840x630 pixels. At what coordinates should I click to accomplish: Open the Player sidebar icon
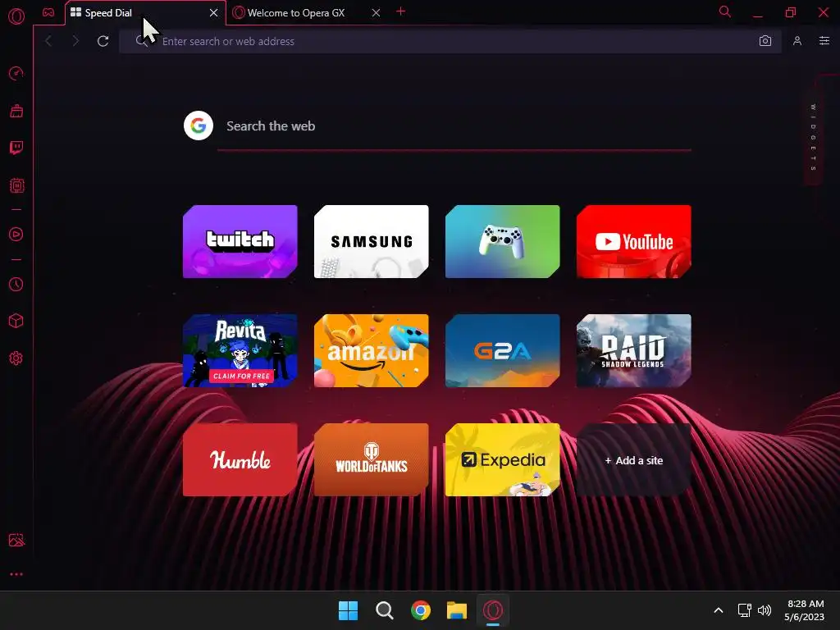[x=16, y=234]
